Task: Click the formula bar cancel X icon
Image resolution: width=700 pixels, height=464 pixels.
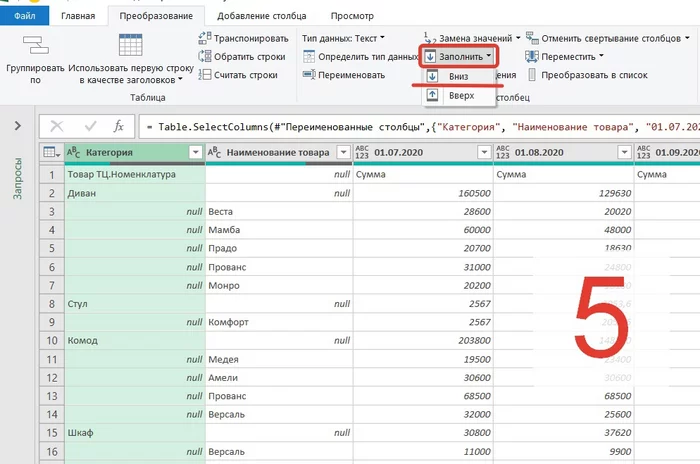Action: coord(57,126)
